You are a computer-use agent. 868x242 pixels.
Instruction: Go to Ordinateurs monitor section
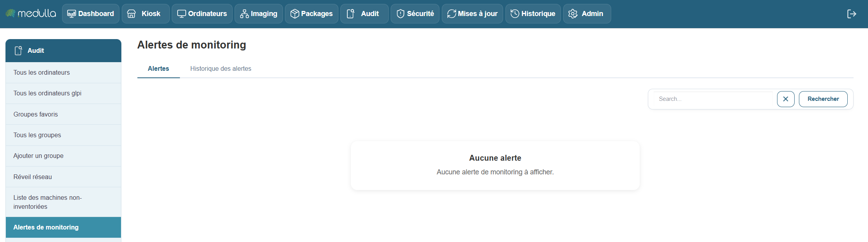click(x=202, y=14)
